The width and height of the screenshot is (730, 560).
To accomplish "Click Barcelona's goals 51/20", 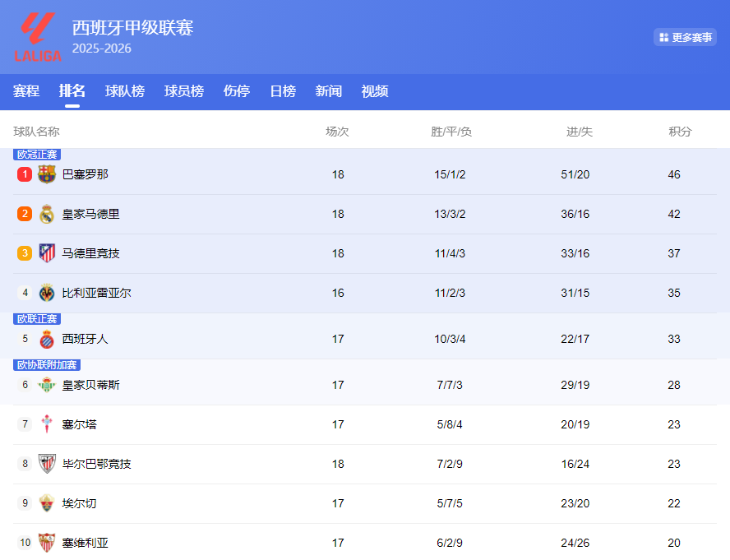I will point(575,174).
